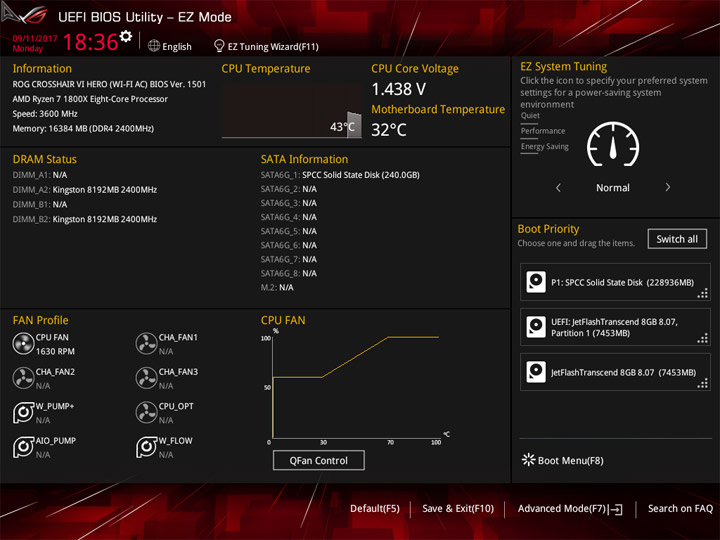This screenshot has height=540, width=720.
Task: Click the SATA6G_8: N/A entry
Action: click(289, 273)
